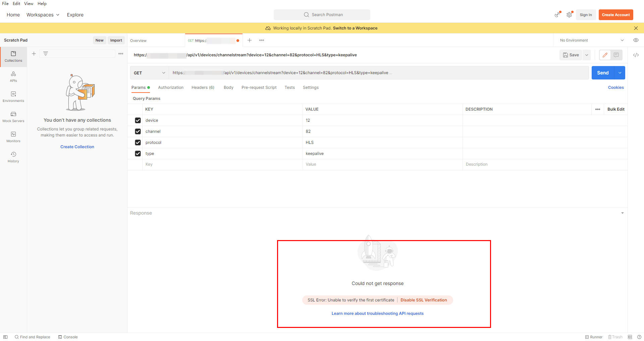Viewport: 644px width, 341px height.
Task: Focus the Search Postman field
Action: coord(322,15)
